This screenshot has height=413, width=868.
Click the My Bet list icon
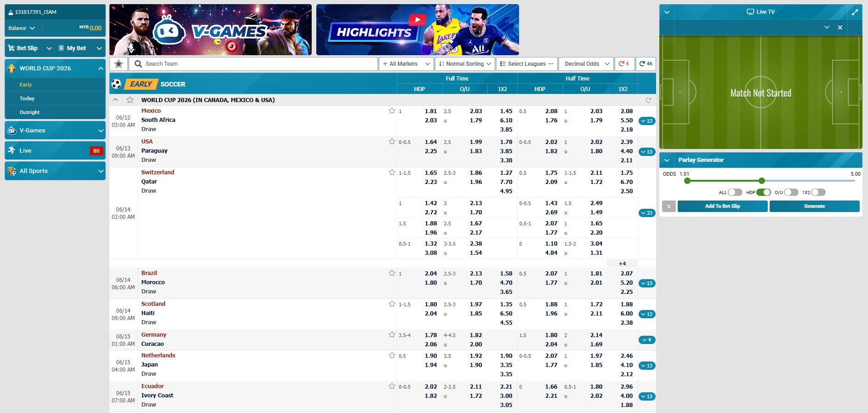(x=61, y=48)
